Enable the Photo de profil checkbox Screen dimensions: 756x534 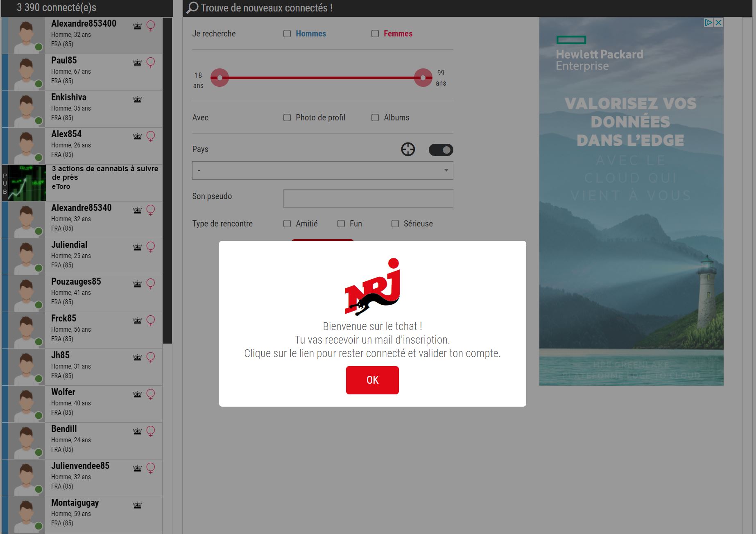(x=287, y=118)
